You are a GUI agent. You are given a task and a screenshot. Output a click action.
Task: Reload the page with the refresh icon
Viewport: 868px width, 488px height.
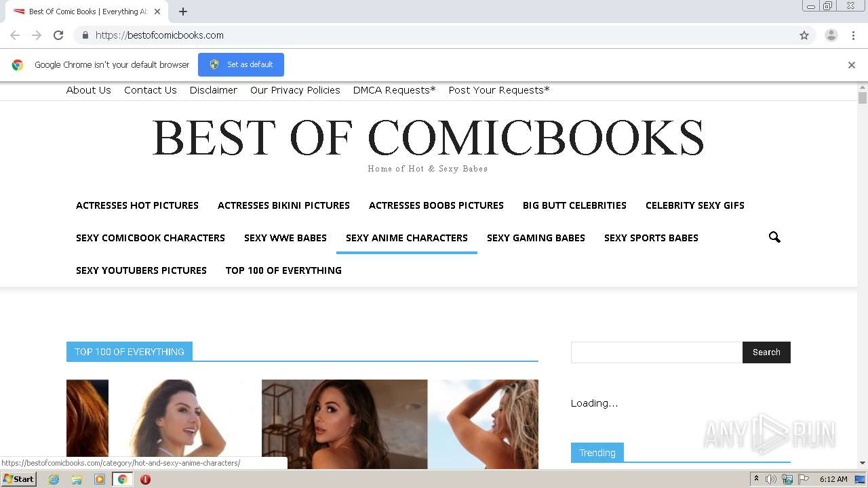pos(58,35)
